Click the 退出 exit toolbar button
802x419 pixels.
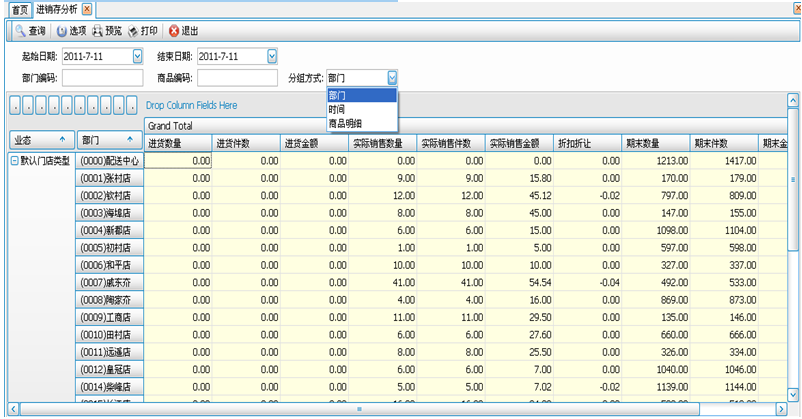pos(184,31)
